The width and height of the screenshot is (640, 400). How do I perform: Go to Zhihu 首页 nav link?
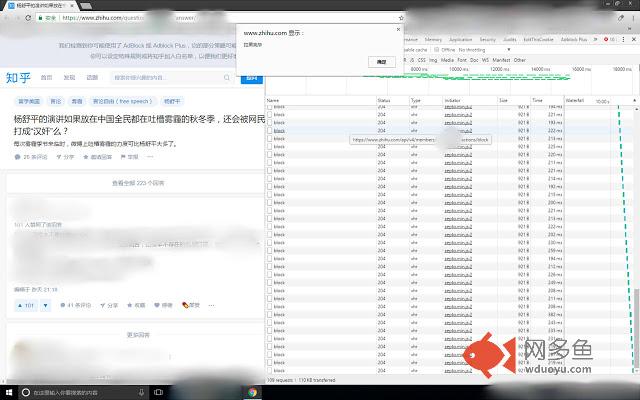coord(46,78)
